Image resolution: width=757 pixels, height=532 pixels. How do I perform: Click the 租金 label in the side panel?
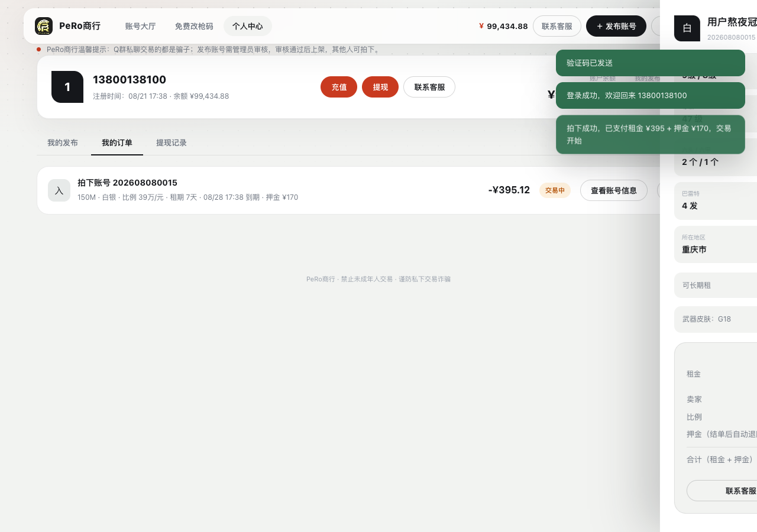pyautogui.click(x=694, y=374)
